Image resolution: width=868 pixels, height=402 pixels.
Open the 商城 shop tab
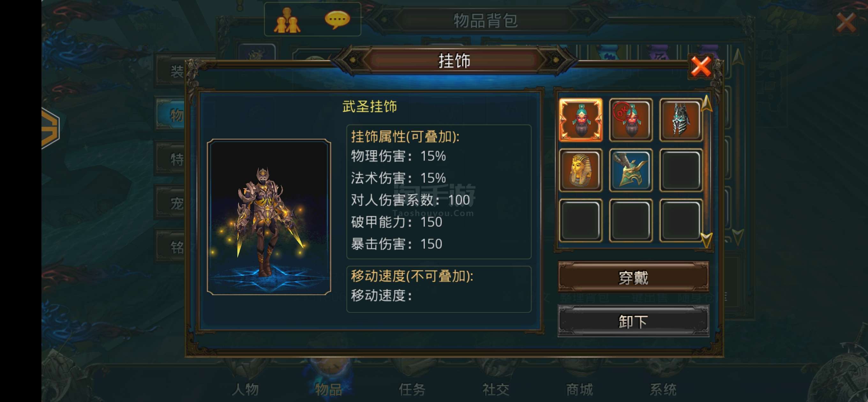[579, 389]
